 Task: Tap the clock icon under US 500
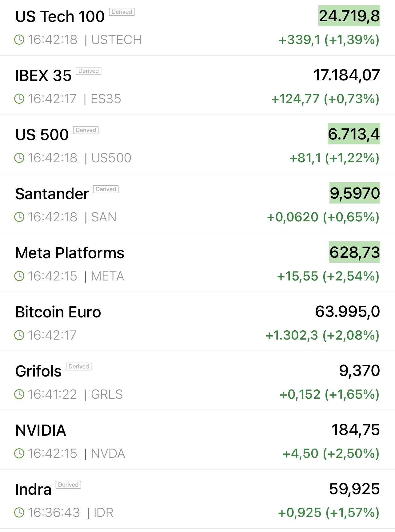tap(19, 158)
